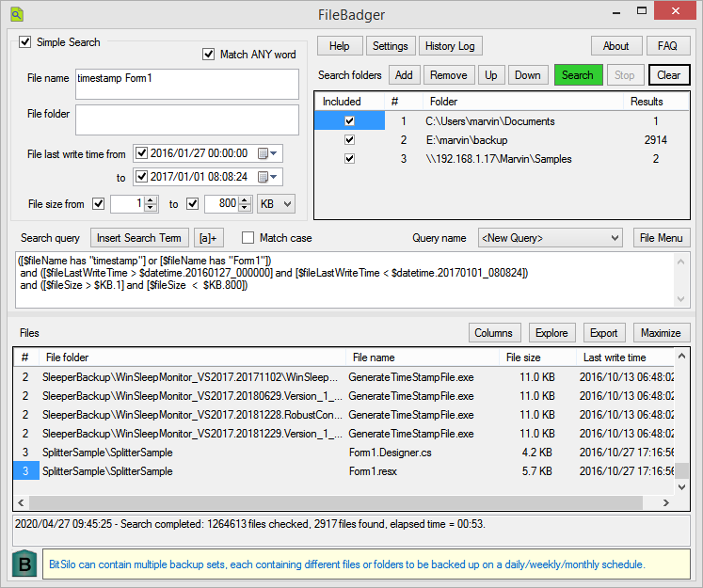Click the FileBadger app icon in title bar
This screenshot has height=588, width=703.
pos(17,14)
